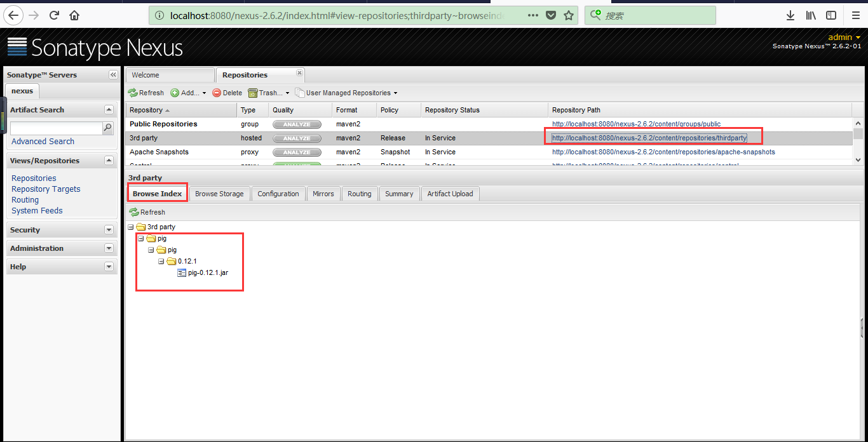
Task: Open the Pocket save icon
Action: coord(551,15)
